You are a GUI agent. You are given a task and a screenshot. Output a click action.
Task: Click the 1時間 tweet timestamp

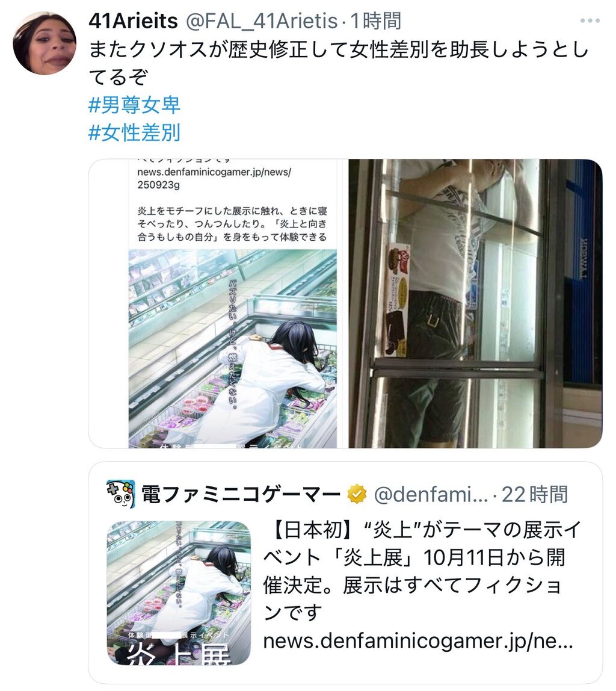pyautogui.click(x=375, y=20)
